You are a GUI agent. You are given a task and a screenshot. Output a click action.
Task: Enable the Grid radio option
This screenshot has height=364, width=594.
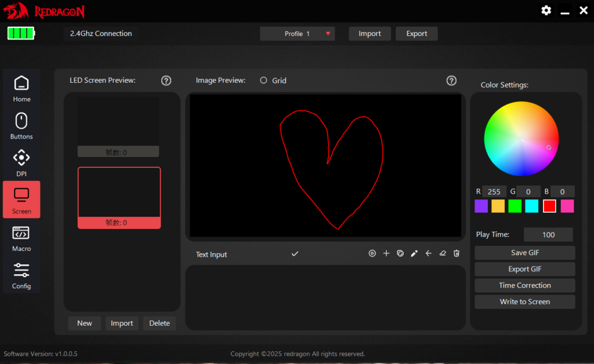coord(263,81)
